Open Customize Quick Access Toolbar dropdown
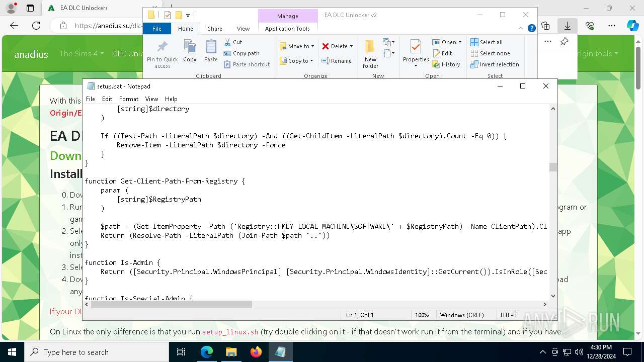This screenshot has height=362, width=644. (x=188, y=16)
